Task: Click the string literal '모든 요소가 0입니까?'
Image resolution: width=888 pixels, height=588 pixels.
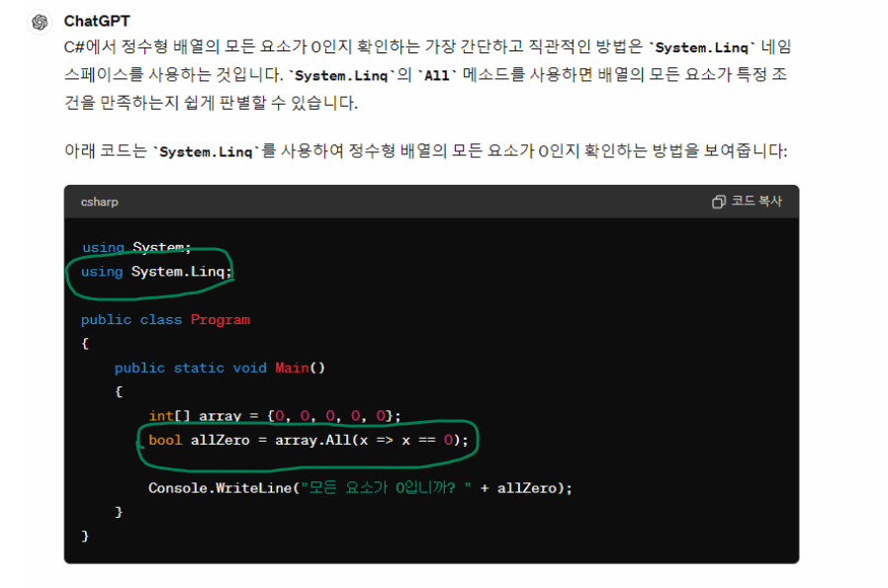Action: (x=385, y=488)
